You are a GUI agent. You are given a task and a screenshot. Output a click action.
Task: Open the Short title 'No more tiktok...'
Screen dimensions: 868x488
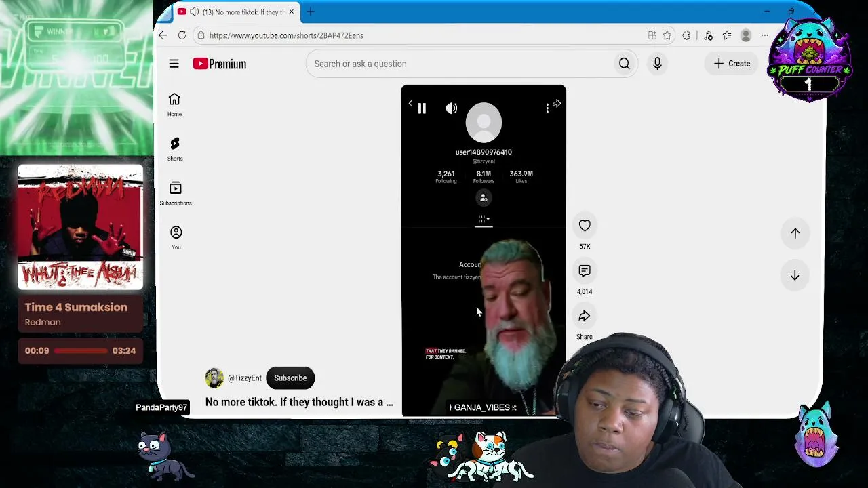299,402
